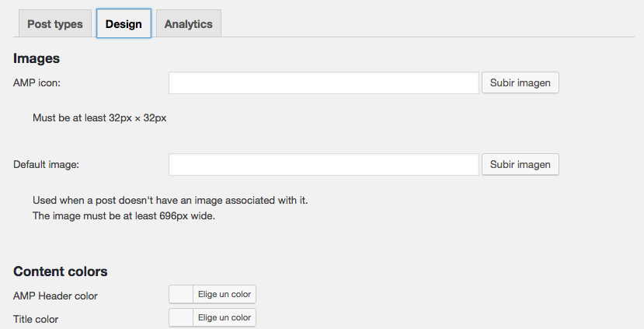Select the Design tab
This screenshot has width=644, height=329.
pyautogui.click(x=124, y=24)
